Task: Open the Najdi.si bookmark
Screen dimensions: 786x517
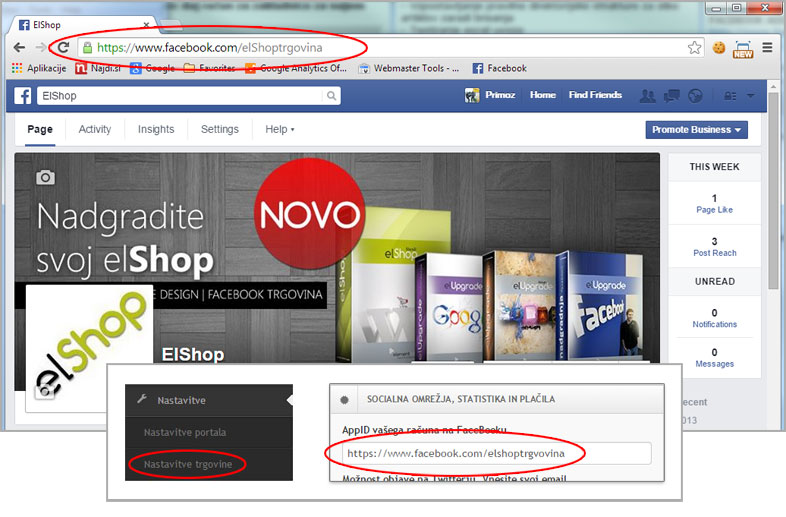Action: click(x=98, y=68)
